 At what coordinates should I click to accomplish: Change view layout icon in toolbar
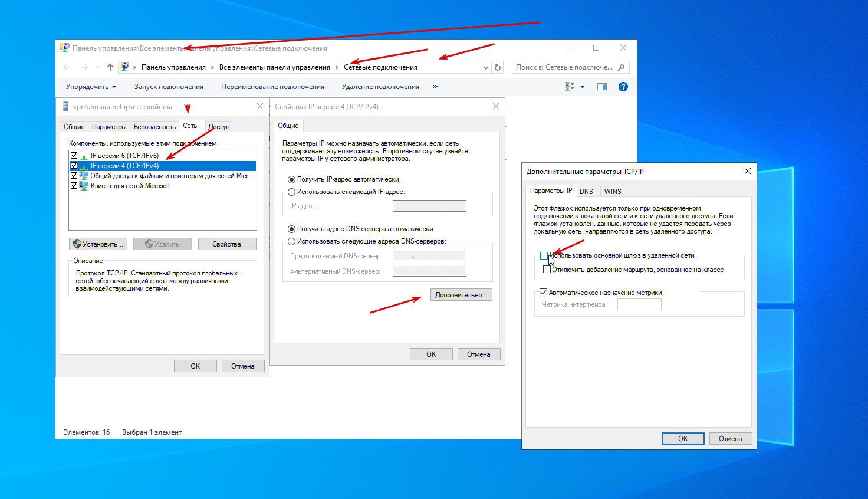(570, 87)
